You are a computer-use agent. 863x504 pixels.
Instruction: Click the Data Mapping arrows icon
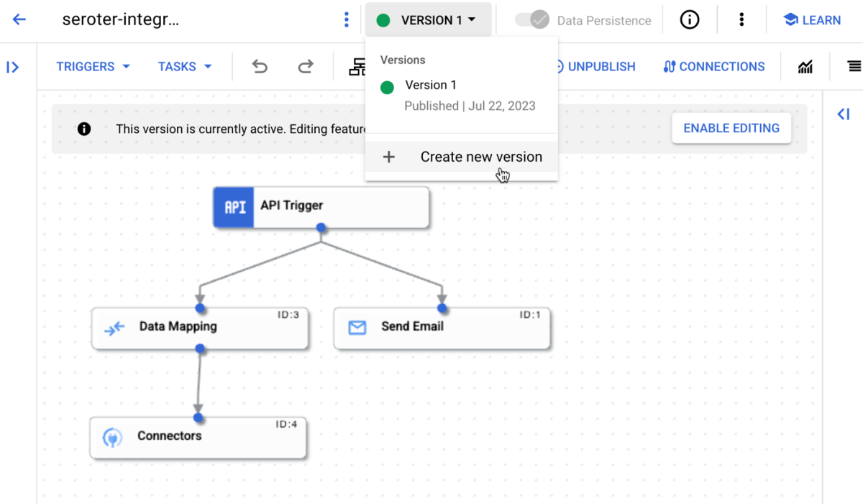coord(114,328)
